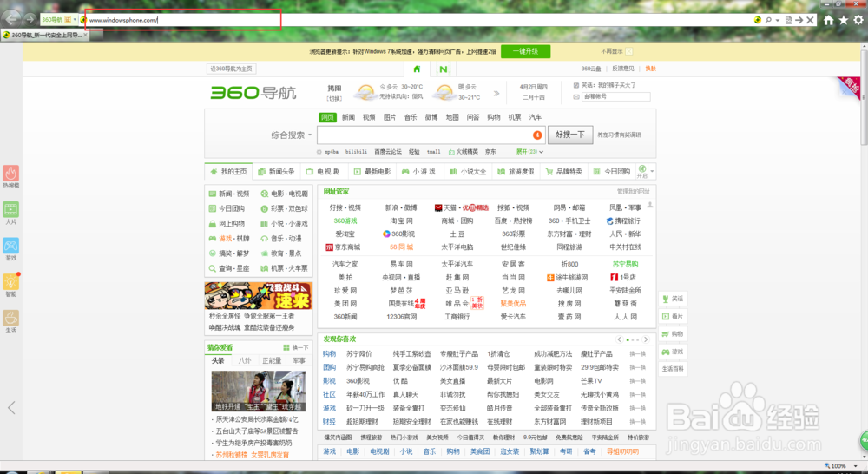Click the 切换 city switch link

(334, 99)
